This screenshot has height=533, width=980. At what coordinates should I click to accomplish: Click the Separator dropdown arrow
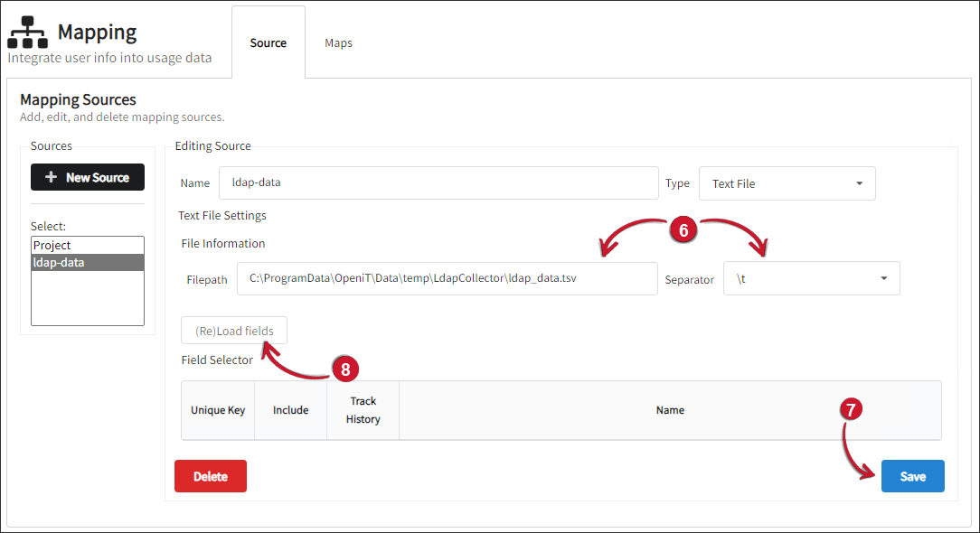(x=884, y=278)
